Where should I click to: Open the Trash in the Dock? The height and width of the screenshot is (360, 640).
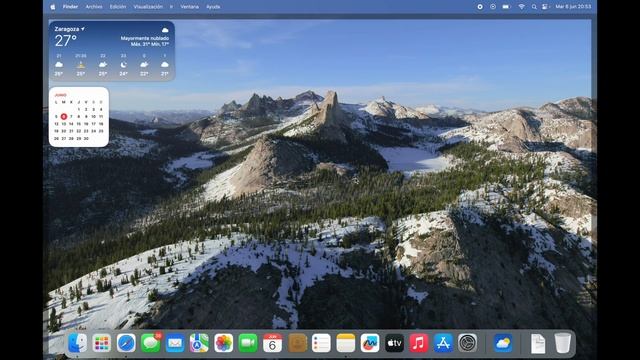(562, 343)
